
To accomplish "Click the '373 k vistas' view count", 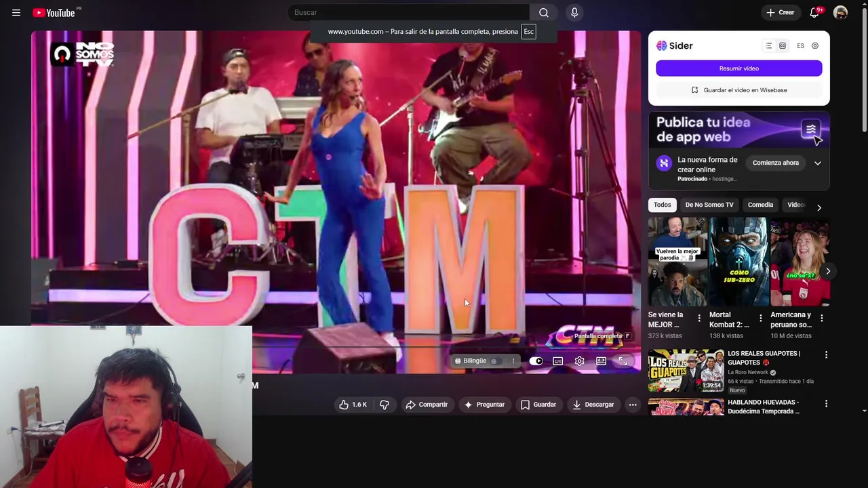I will click(665, 335).
